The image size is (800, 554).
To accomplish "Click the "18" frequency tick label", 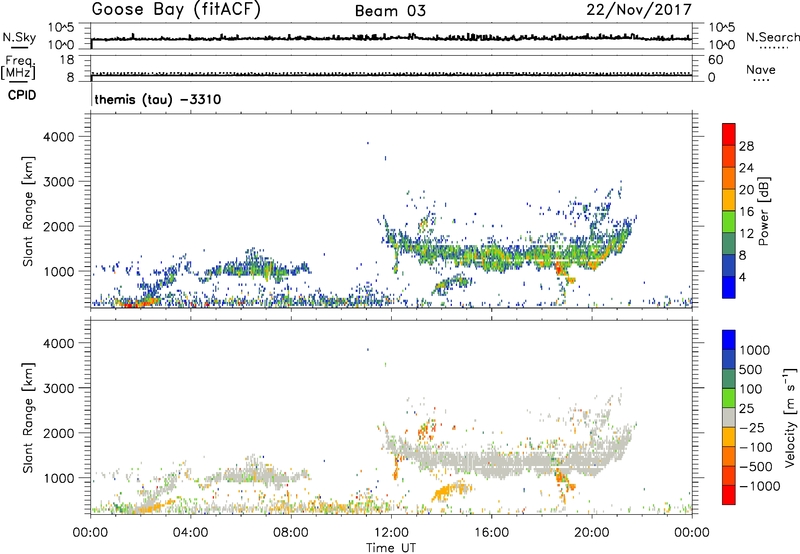I will coord(67,60).
